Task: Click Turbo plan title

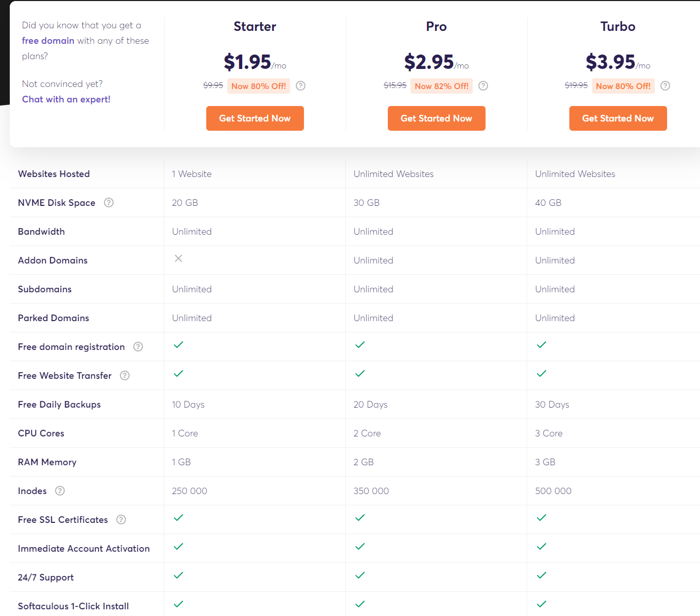Action: 618,27
